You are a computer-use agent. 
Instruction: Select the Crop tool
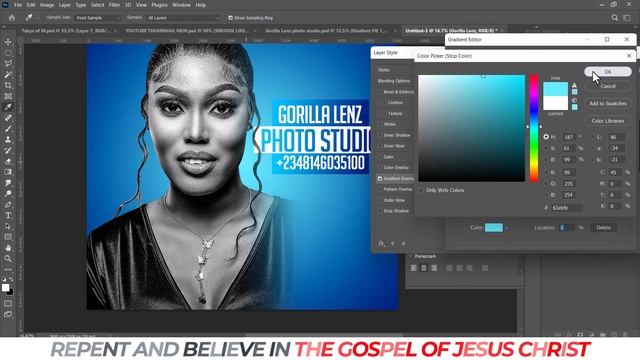point(8,85)
